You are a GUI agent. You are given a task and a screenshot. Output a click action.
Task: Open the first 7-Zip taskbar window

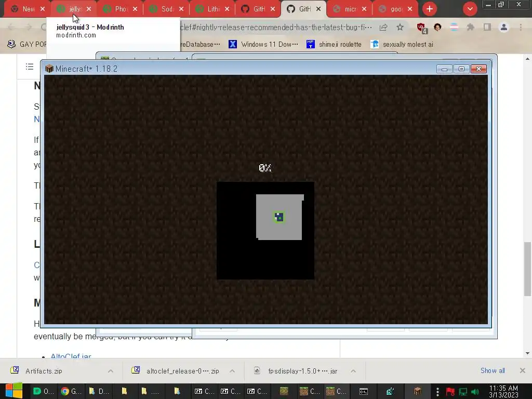coord(205,391)
